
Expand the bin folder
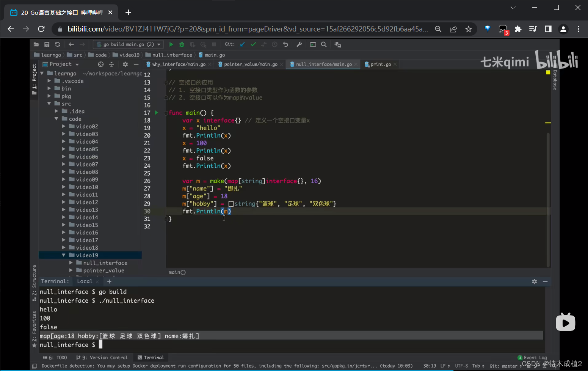pos(49,88)
